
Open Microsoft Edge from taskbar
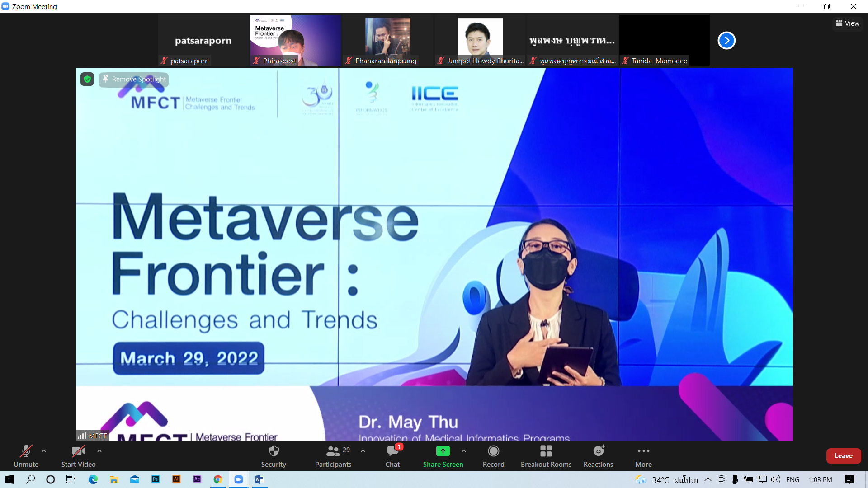pos(93,479)
